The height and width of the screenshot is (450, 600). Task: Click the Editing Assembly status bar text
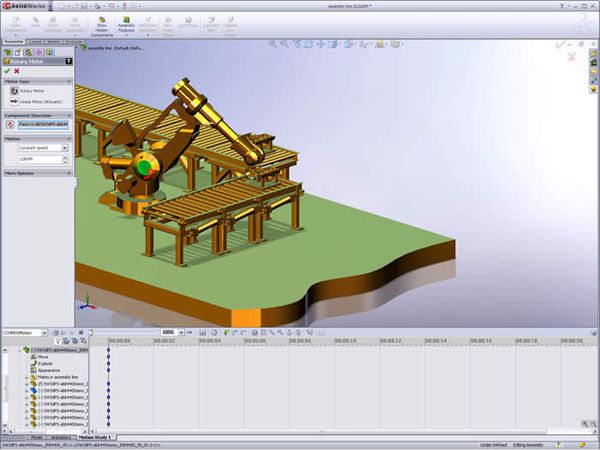tap(528, 445)
